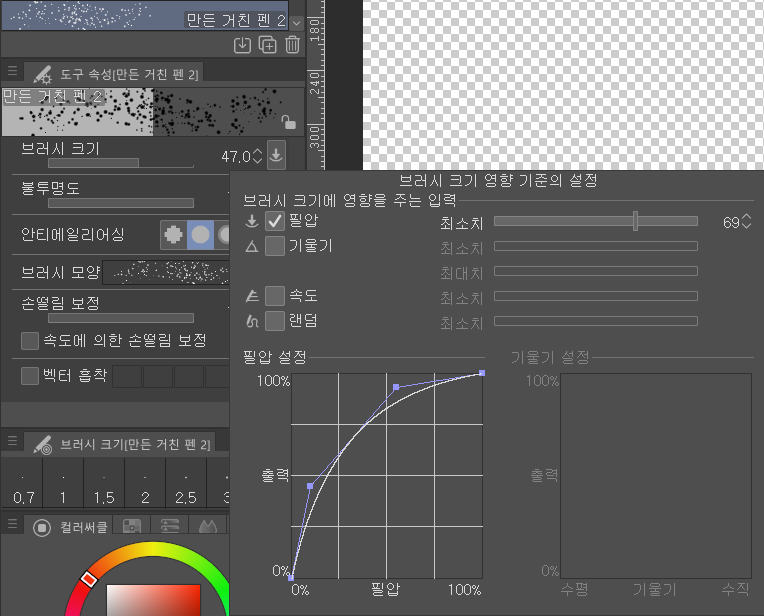The image size is (764, 616).
Task: Click the lock icon on brush preview
Action: click(x=288, y=122)
